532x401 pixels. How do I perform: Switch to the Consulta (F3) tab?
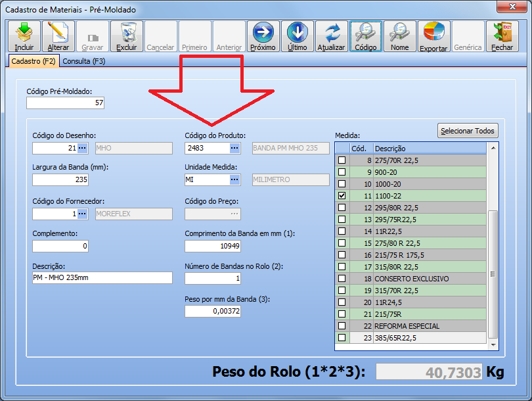click(x=84, y=61)
